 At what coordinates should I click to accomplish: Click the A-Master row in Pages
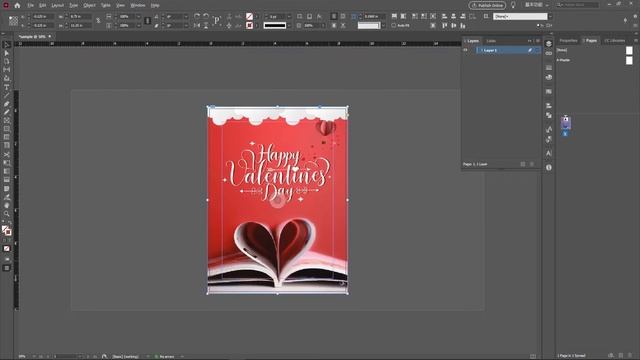594,60
